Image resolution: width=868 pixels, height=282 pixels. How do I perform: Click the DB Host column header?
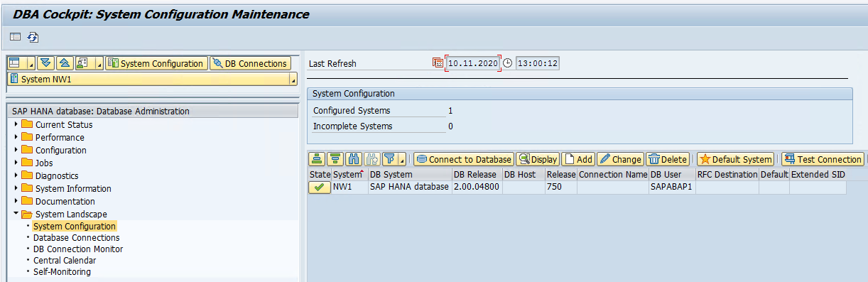(x=523, y=174)
